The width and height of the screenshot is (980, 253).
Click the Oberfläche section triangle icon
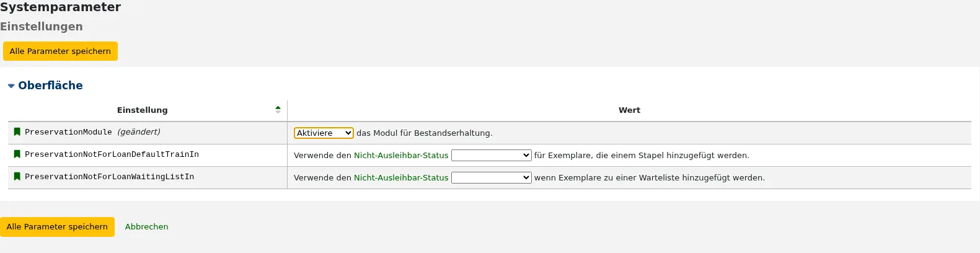(11, 86)
